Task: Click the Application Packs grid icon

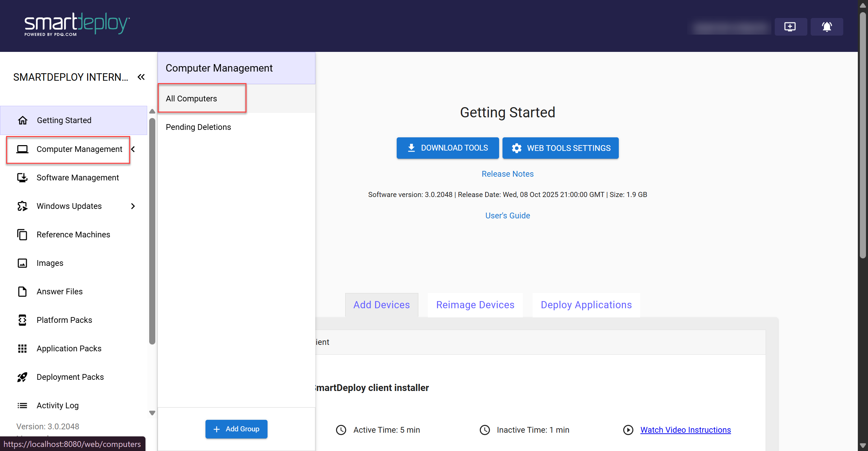Action: pyautogui.click(x=22, y=349)
